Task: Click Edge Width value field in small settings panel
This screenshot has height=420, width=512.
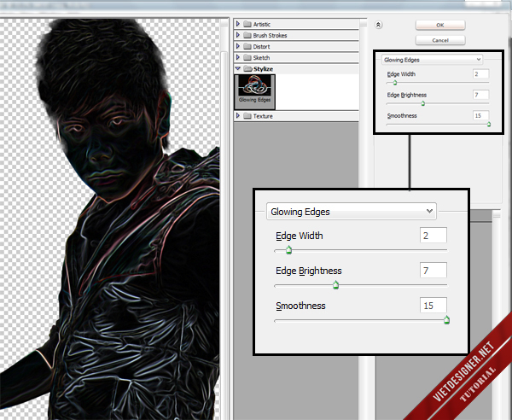Action: coord(480,74)
